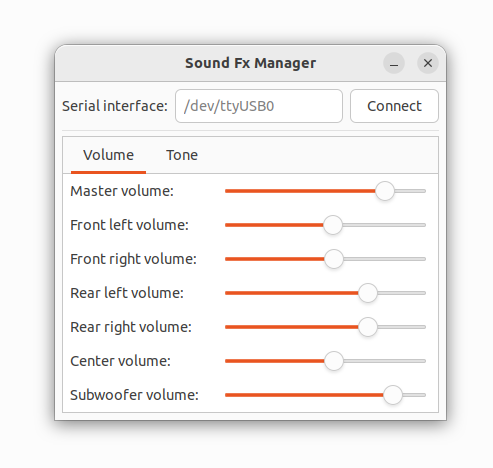Click the 'Front left volume:' label

tap(129, 225)
